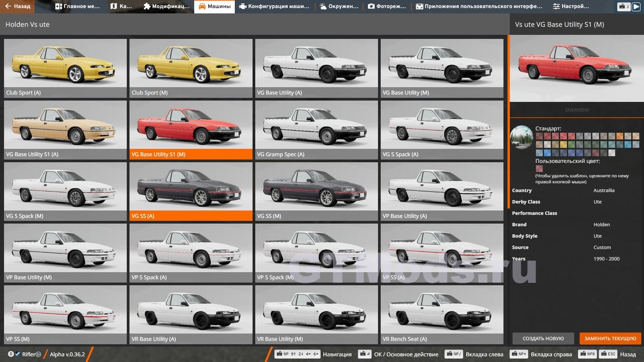
Task: Pick the yellow standard color swatch
Action: (x=563, y=144)
